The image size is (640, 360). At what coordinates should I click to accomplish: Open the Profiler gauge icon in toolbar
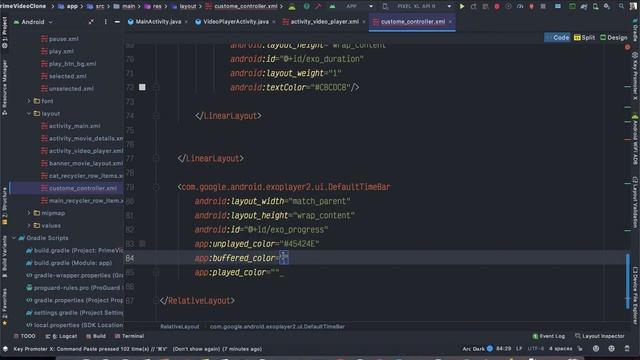click(520, 7)
